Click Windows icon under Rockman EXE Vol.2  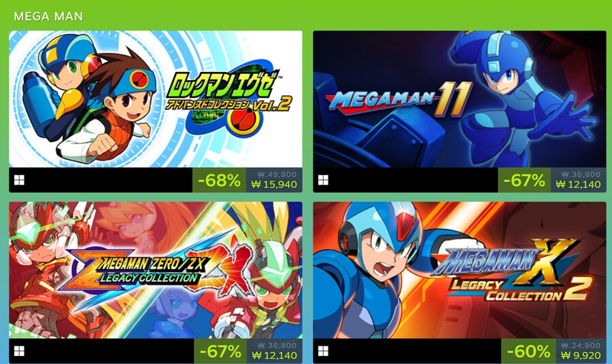pyautogui.click(x=19, y=180)
